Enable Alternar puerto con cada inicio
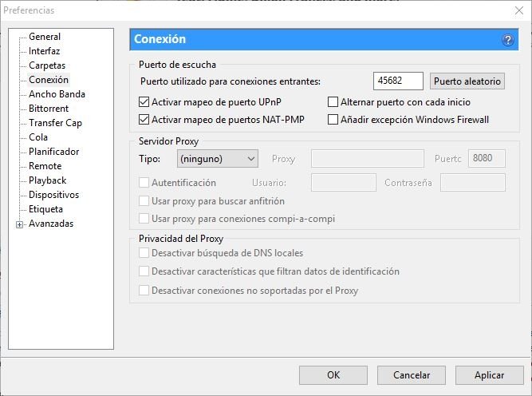This screenshot has width=532, height=396. point(333,102)
